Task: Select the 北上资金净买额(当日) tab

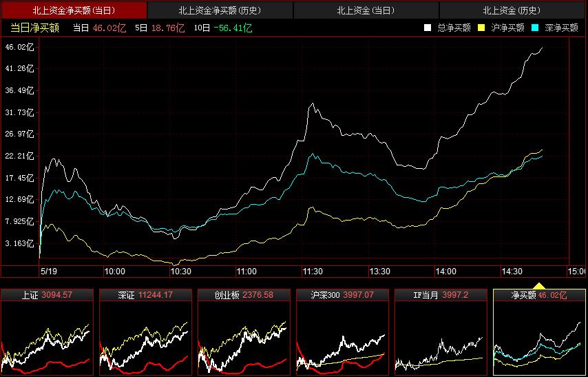Action: click(x=74, y=10)
